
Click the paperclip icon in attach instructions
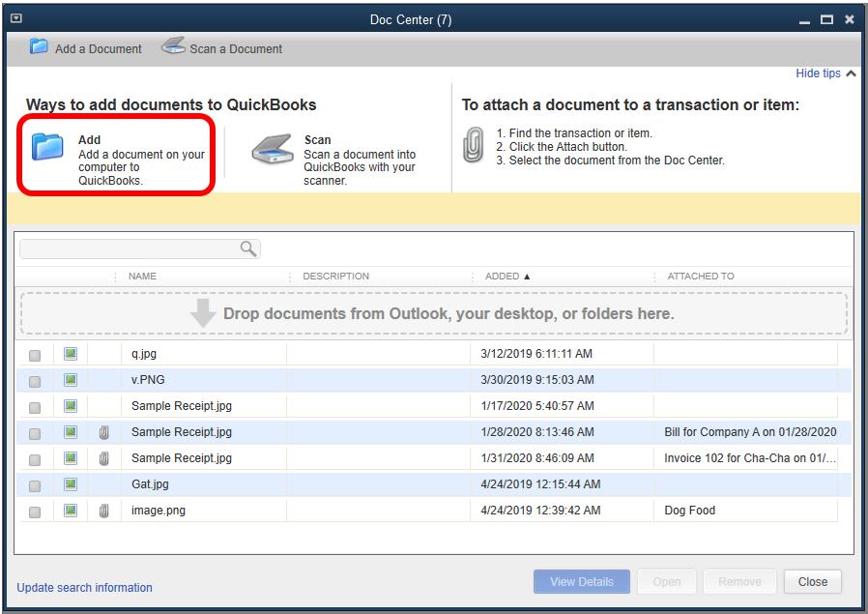pyautogui.click(x=473, y=146)
